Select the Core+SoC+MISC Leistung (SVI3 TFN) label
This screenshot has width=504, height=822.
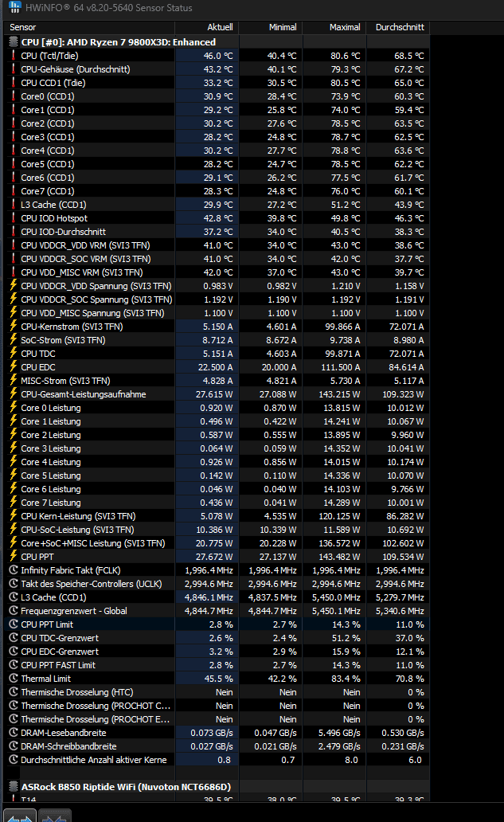click(x=92, y=543)
